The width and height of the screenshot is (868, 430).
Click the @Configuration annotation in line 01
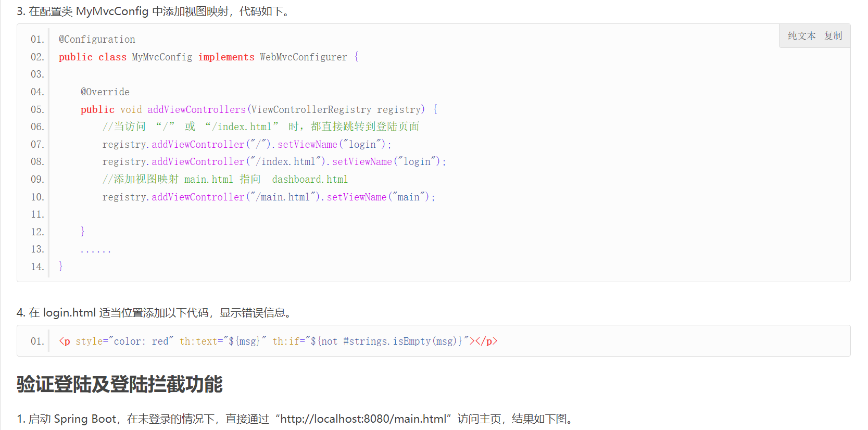click(97, 40)
